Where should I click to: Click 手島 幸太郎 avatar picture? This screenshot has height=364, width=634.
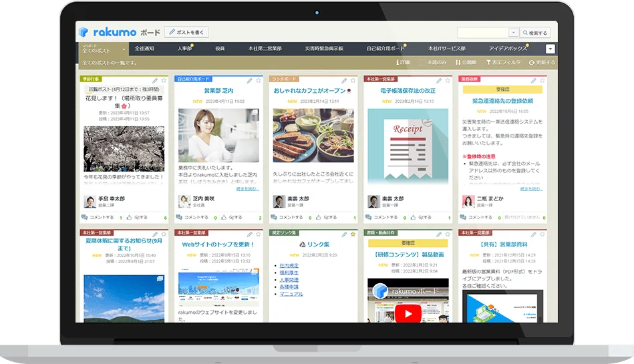click(x=90, y=201)
